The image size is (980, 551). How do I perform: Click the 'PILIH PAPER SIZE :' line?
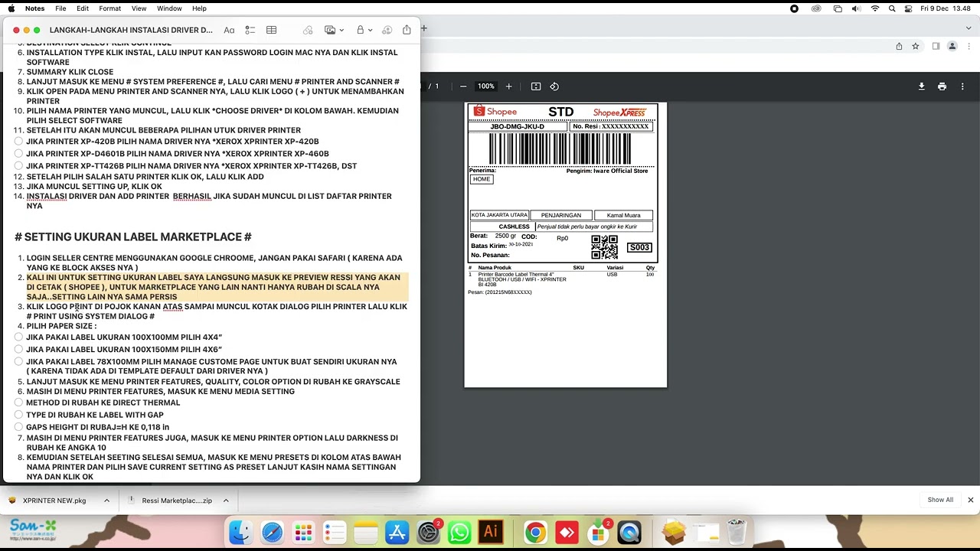coord(61,326)
